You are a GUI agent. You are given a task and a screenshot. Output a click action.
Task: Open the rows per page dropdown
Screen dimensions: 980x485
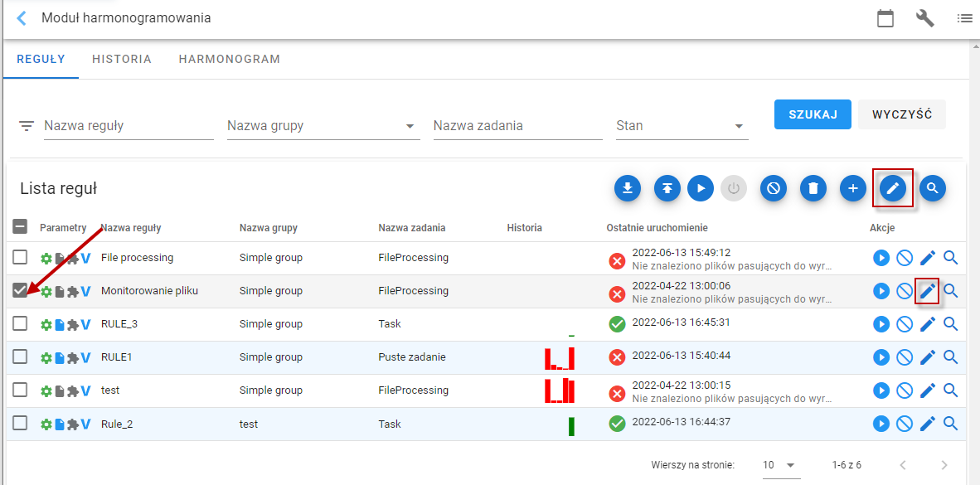click(781, 465)
